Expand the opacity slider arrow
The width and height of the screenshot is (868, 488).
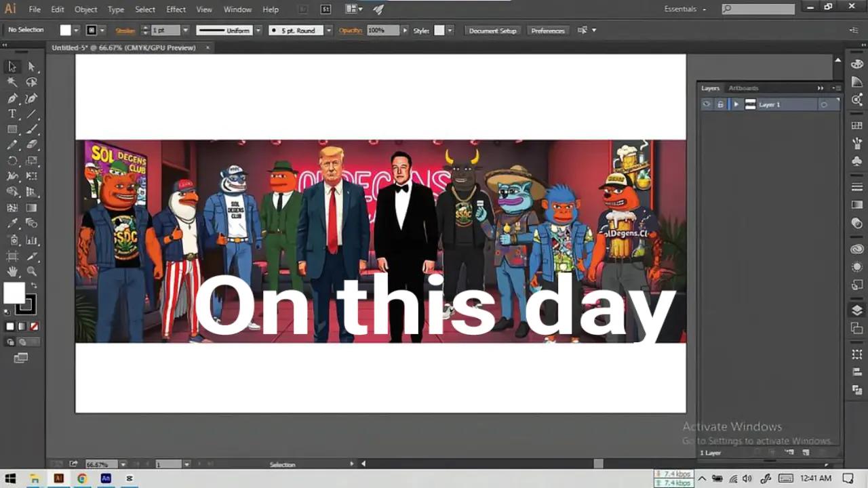pyautogui.click(x=405, y=30)
